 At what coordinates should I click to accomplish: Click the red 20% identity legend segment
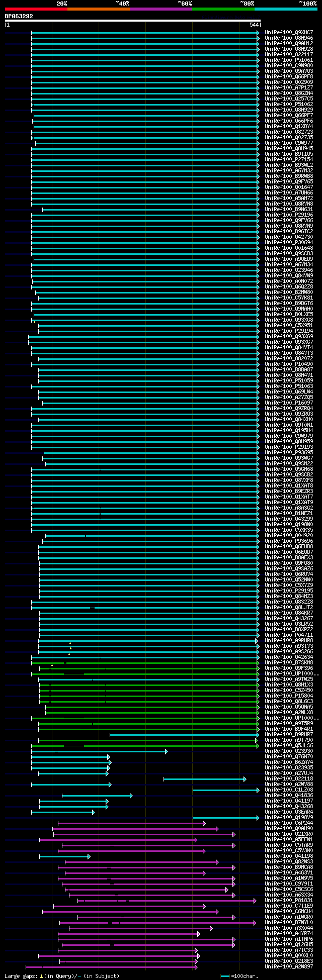(36, 9)
